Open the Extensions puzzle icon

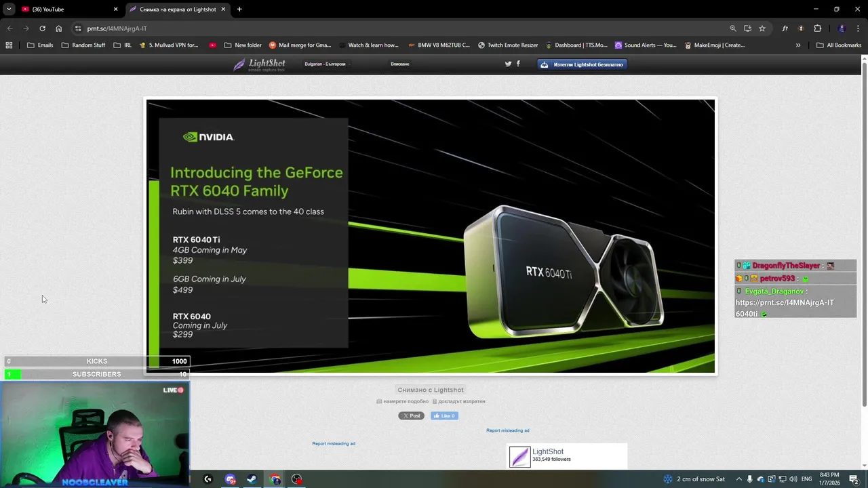817,28
